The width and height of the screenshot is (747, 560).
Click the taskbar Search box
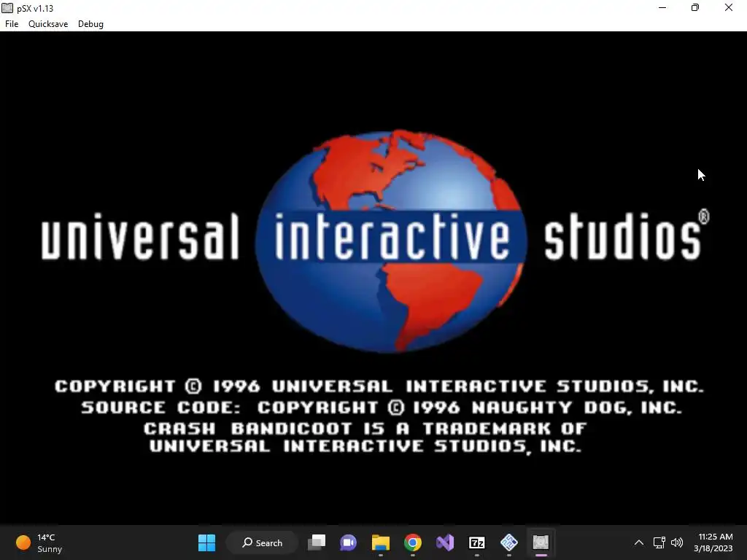click(x=262, y=542)
